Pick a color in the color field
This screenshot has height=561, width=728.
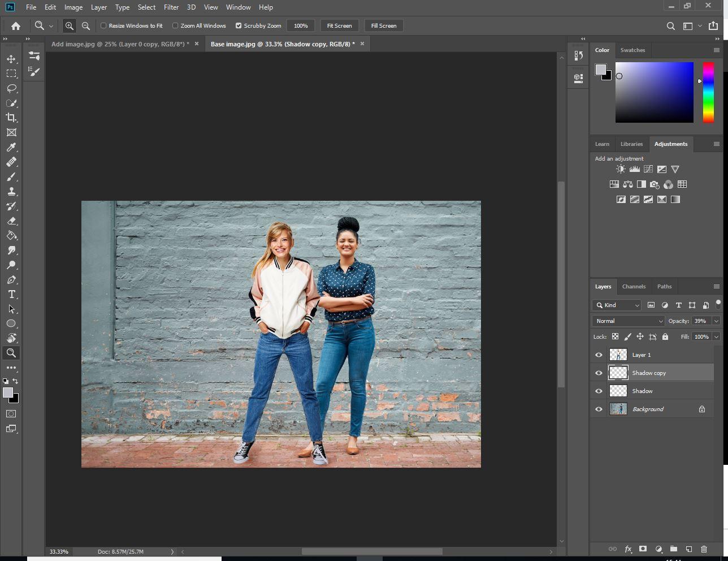point(654,92)
